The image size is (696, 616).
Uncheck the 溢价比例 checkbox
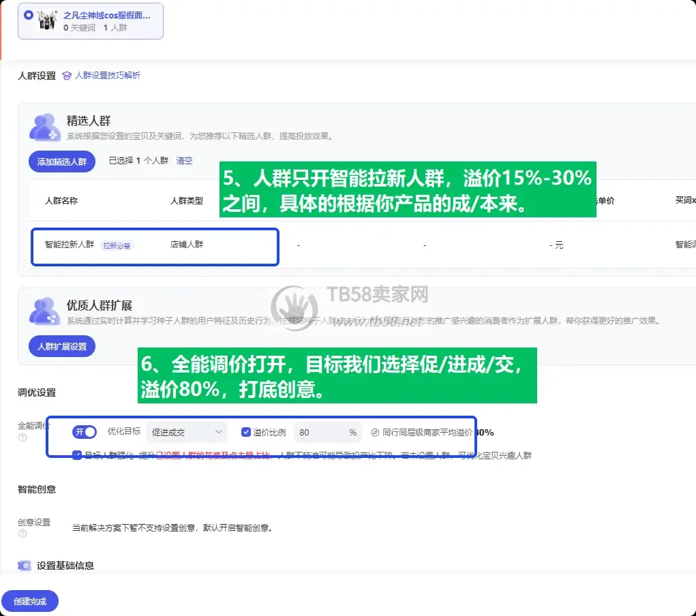[x=246, y=432]
